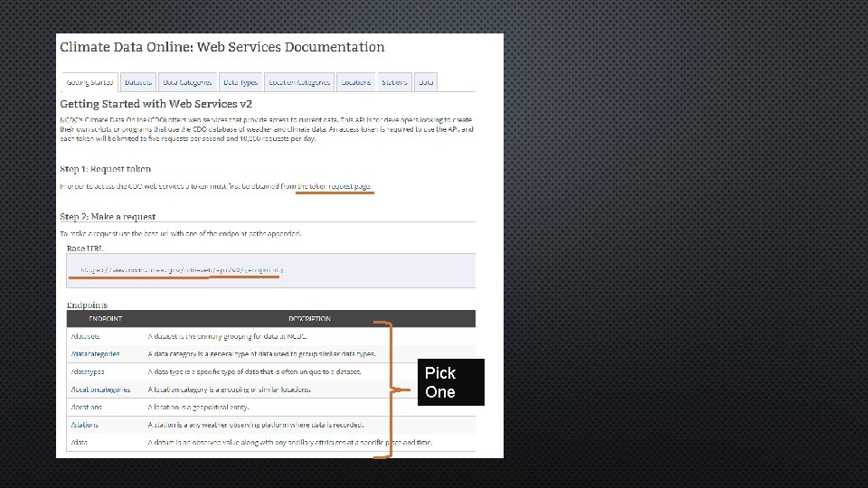
Task: Click the Step 1: Request token heading
Action: coord(105,169)
